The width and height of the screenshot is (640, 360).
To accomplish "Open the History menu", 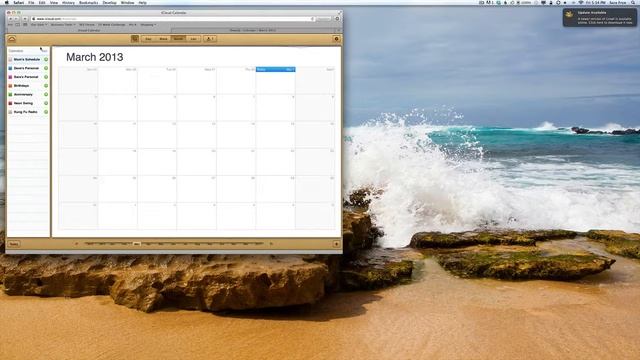I will click(68, 2).
